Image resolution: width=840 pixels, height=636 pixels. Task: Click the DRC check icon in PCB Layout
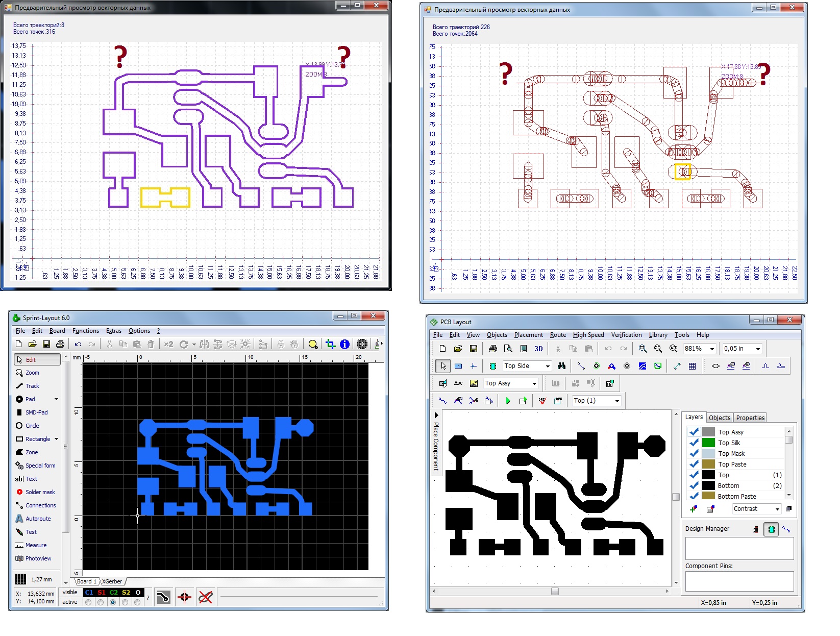pyautogui.click(x=542, y=401)
